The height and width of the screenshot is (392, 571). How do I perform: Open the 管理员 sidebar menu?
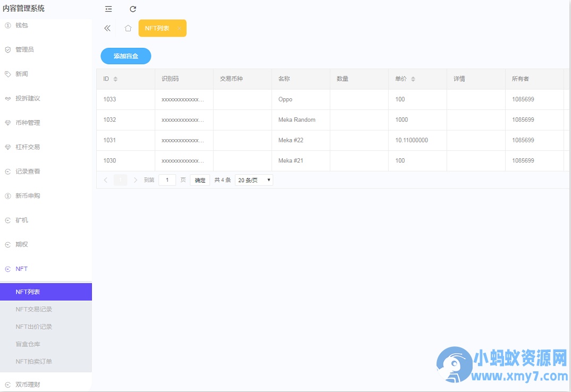click(x=46, y=49)
